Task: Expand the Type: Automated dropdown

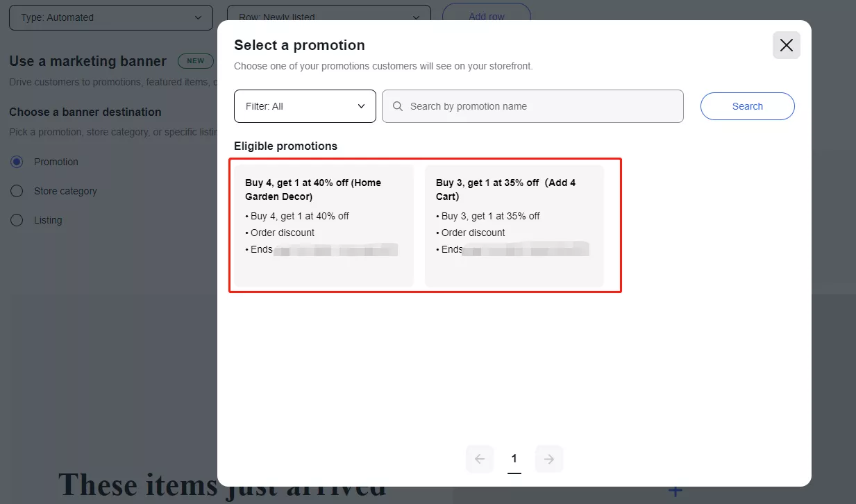Action: [x=110, y=17]
